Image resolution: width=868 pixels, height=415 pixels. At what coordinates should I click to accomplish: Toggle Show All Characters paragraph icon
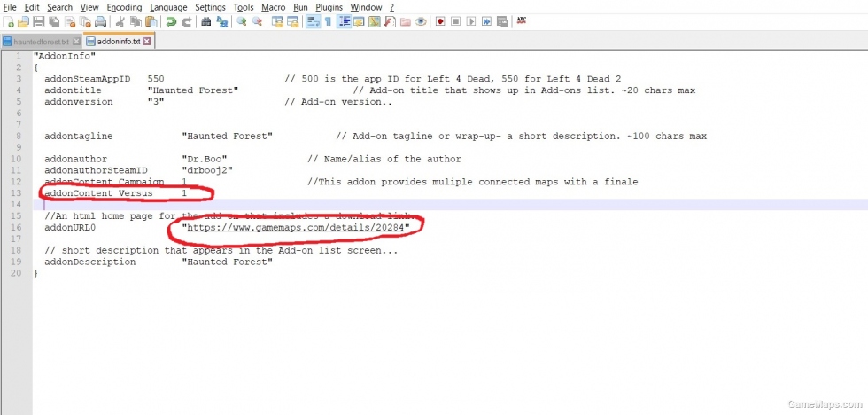(328, 22)
